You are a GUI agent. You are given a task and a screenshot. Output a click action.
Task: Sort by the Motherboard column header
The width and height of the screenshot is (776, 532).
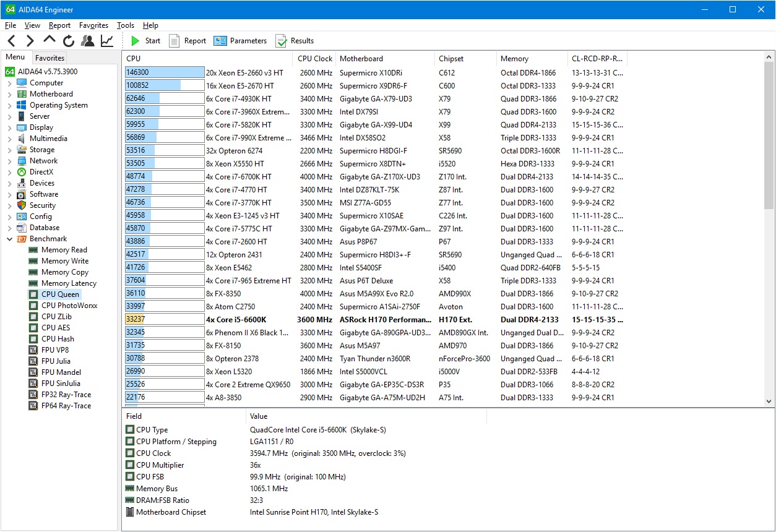(x=385, y=59)
